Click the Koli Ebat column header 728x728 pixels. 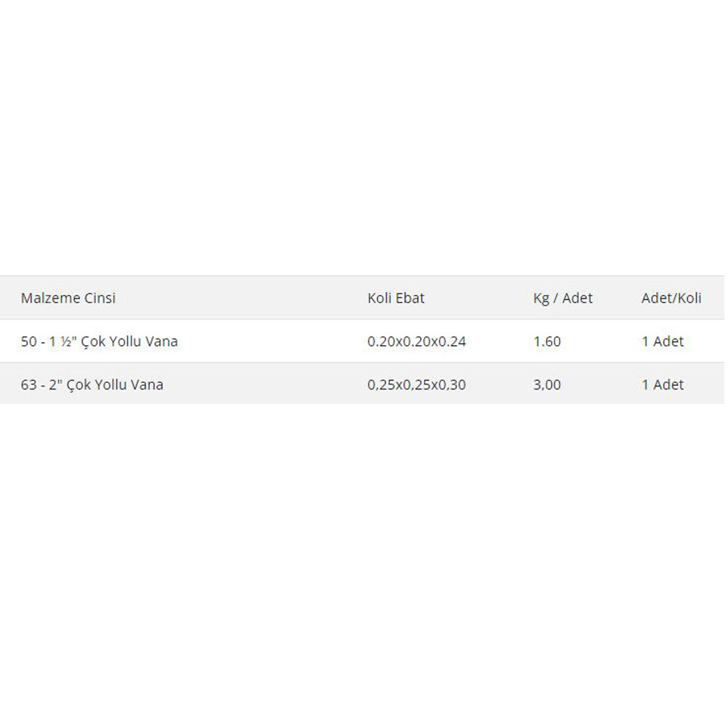coord(395,298)
